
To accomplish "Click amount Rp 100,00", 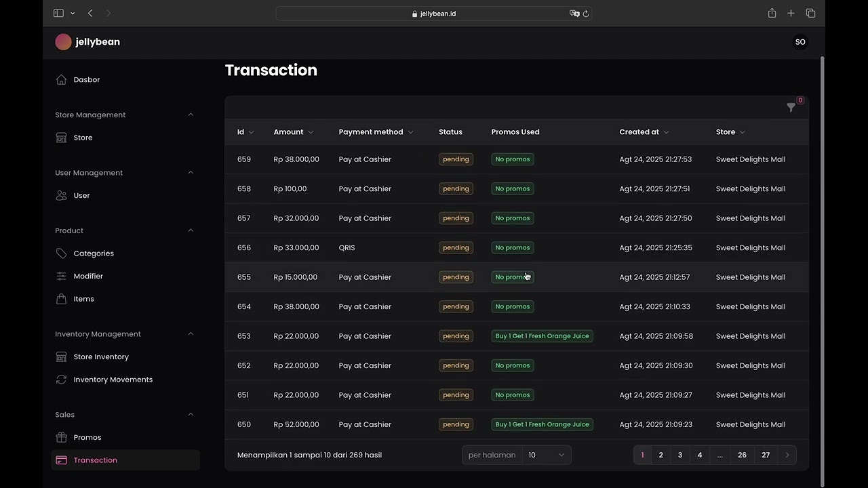I will (290, 189).
